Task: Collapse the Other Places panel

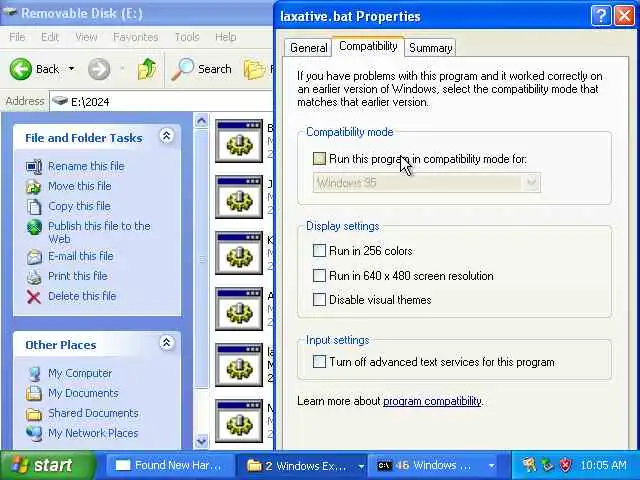Action: click(x=166, y=343)
